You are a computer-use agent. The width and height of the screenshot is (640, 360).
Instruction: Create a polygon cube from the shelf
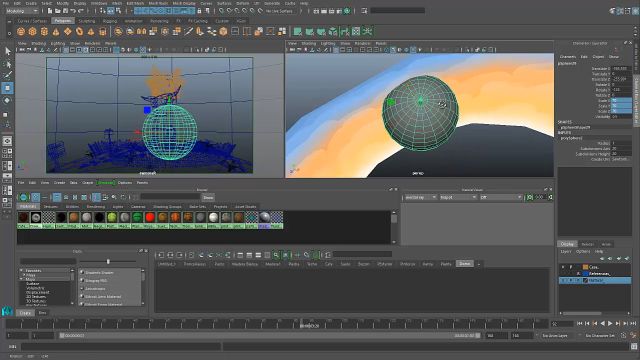[32, 31]
